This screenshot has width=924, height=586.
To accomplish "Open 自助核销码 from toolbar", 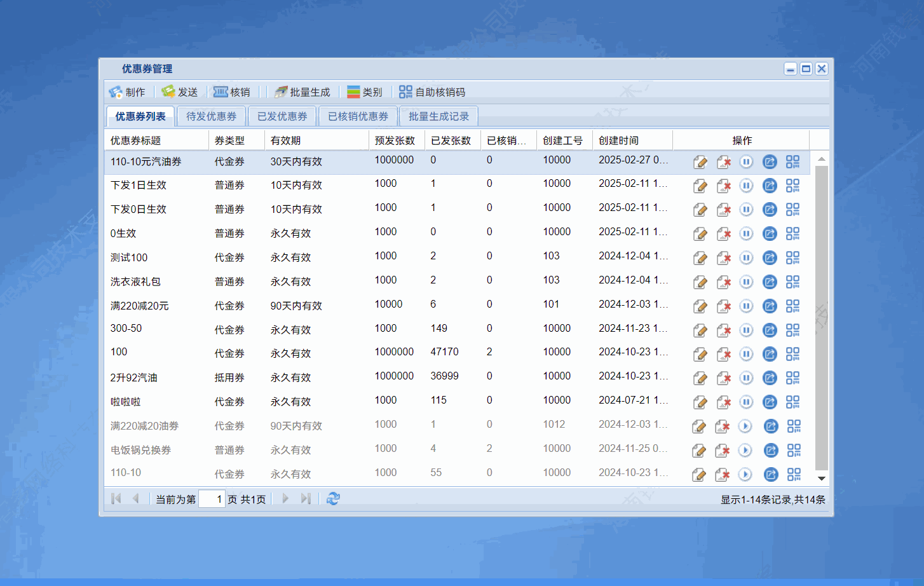I will click(x=432, y=92).
